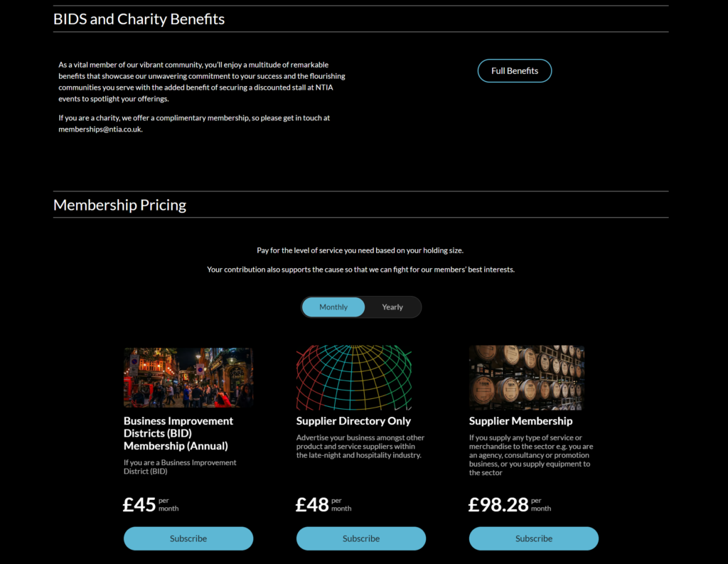Screen dimensions: 728x564
Task: Subscribe to BID Membership plan
Action: pyautogui.click(x=188, y=538)
